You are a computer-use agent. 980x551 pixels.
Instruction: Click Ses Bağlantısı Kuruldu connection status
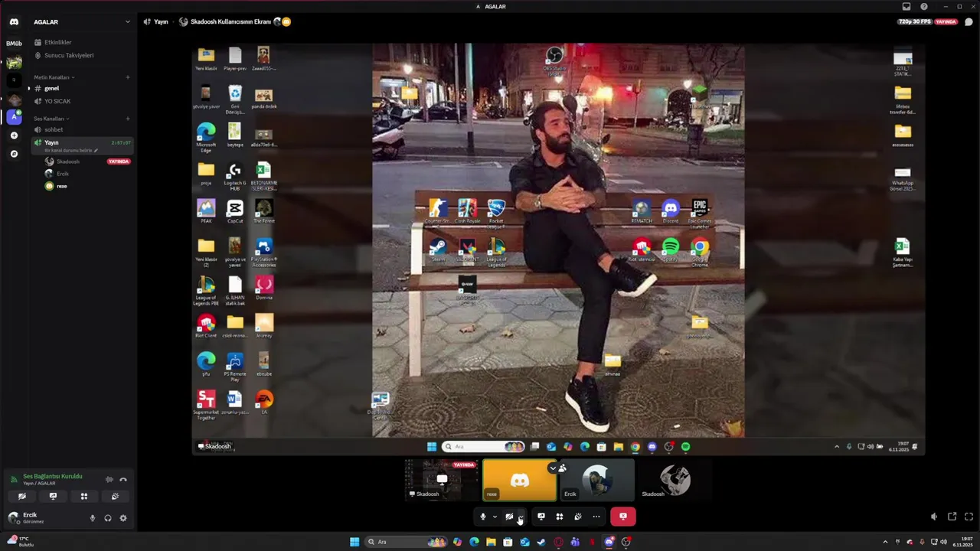click(52, 476)
